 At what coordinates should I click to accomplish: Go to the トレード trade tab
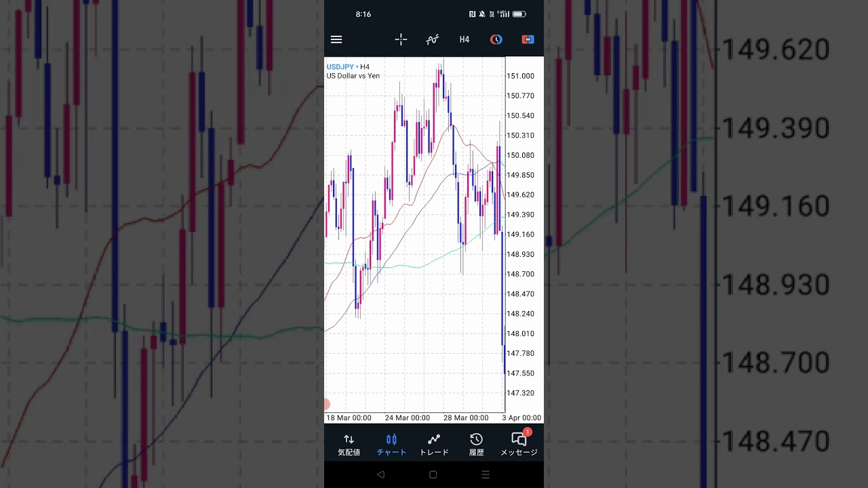434,445
